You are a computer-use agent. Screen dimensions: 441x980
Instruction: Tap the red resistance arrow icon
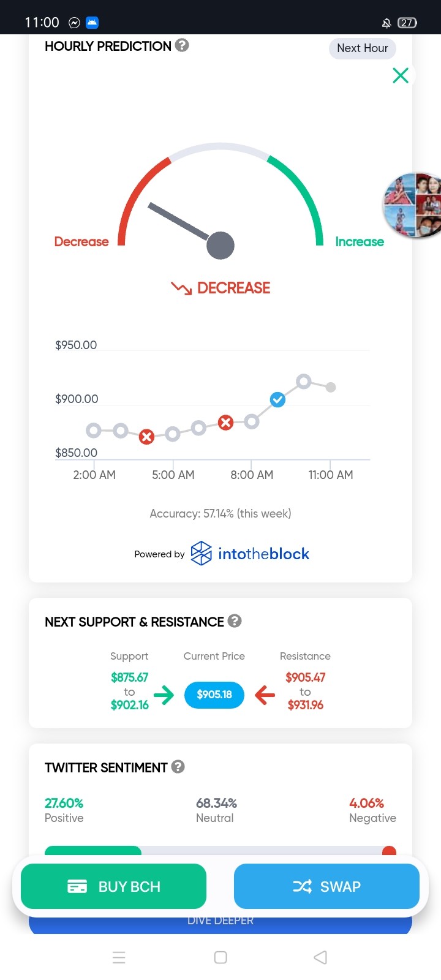[265, 695]
